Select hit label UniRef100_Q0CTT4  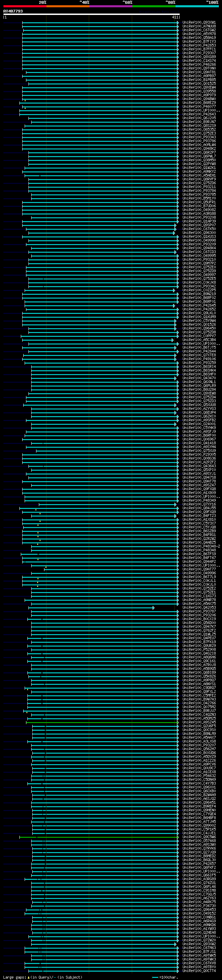(x=199, y=971)
